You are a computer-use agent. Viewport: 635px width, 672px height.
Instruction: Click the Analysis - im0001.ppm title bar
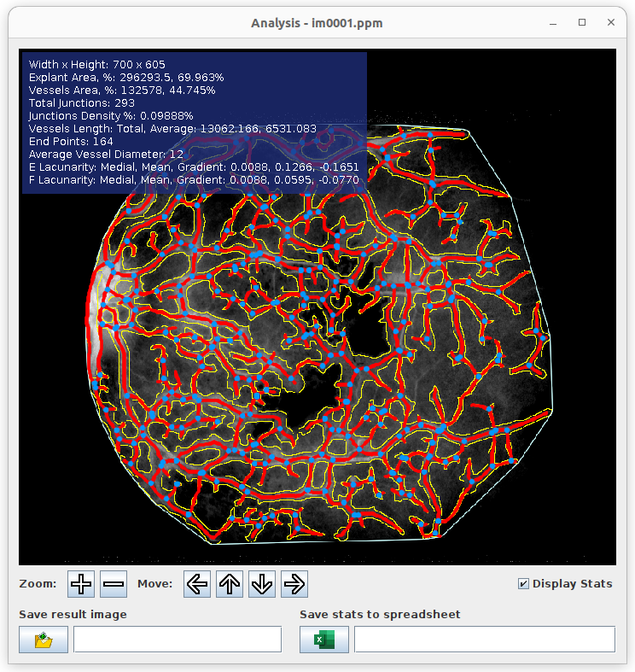[317, 23]
